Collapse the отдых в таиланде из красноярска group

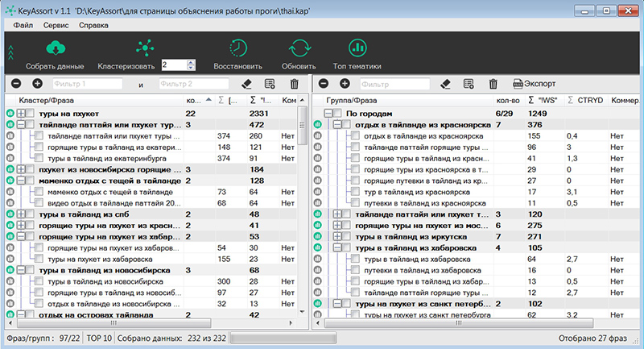point(337,125)
